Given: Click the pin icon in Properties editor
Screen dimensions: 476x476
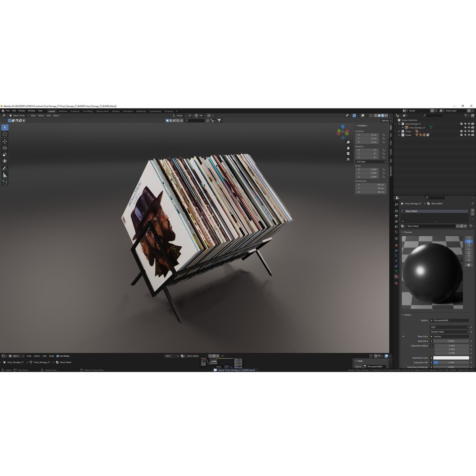Looking at the screenshot, I should tap(472, 203).
